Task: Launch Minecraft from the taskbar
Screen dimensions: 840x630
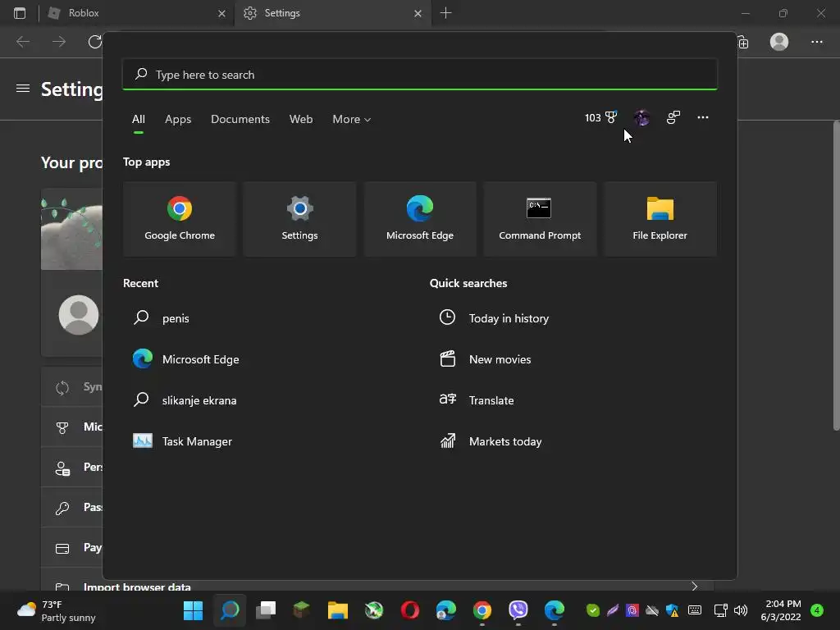Action: click(x=302, y=610)
